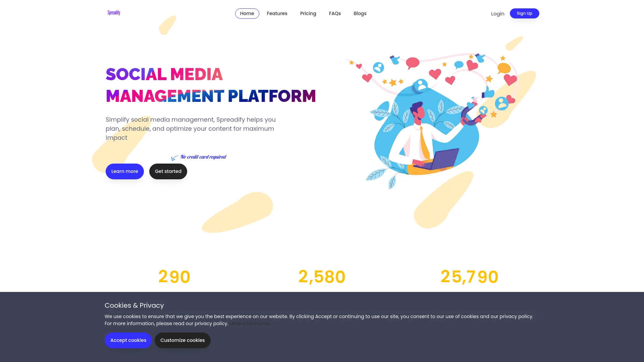
Task: Click the More information privacy link
Action: click(x=250, y=323)
